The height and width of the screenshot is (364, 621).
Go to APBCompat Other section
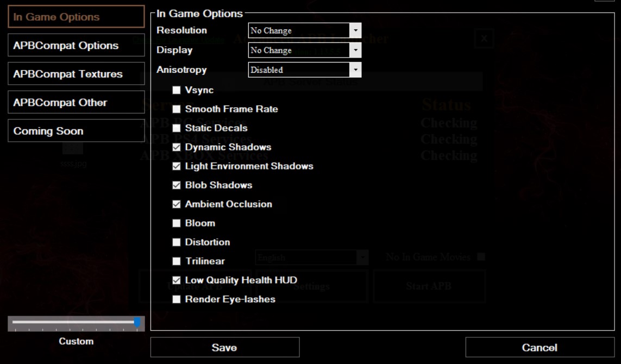coord(76,102)
